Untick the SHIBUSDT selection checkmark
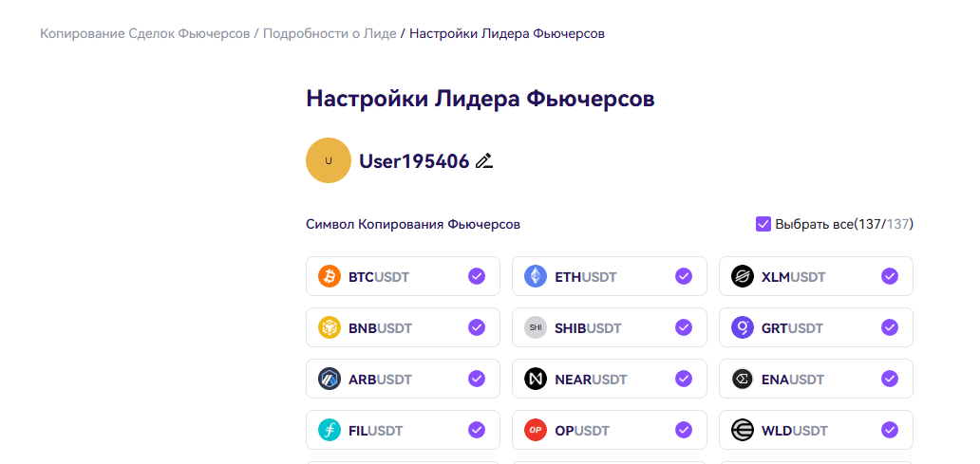980x464 pixels. pyautogui.click(x=684, y=327)
